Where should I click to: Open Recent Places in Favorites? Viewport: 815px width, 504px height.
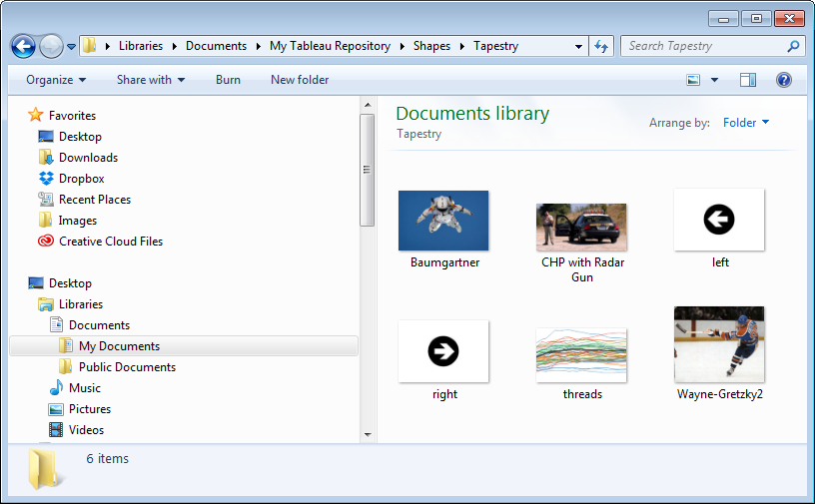pos(95,200)
